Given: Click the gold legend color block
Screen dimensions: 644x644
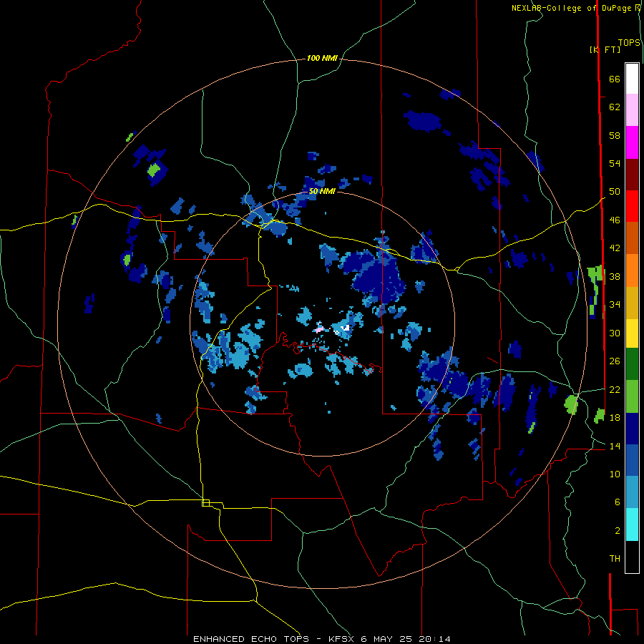Looking at the screenshot, I should pos(632,303).
